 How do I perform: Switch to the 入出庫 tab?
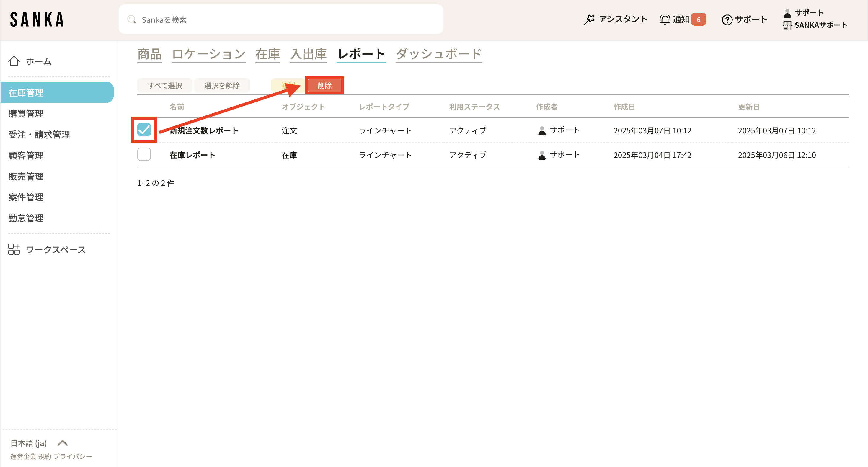308,54
